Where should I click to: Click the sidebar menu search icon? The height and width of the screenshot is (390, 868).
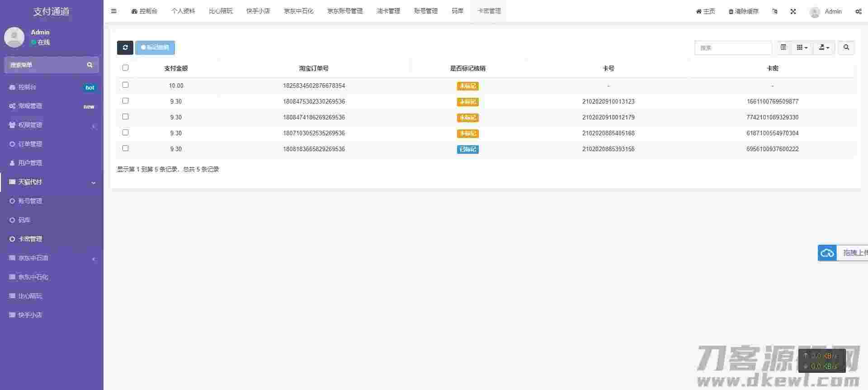90,65
